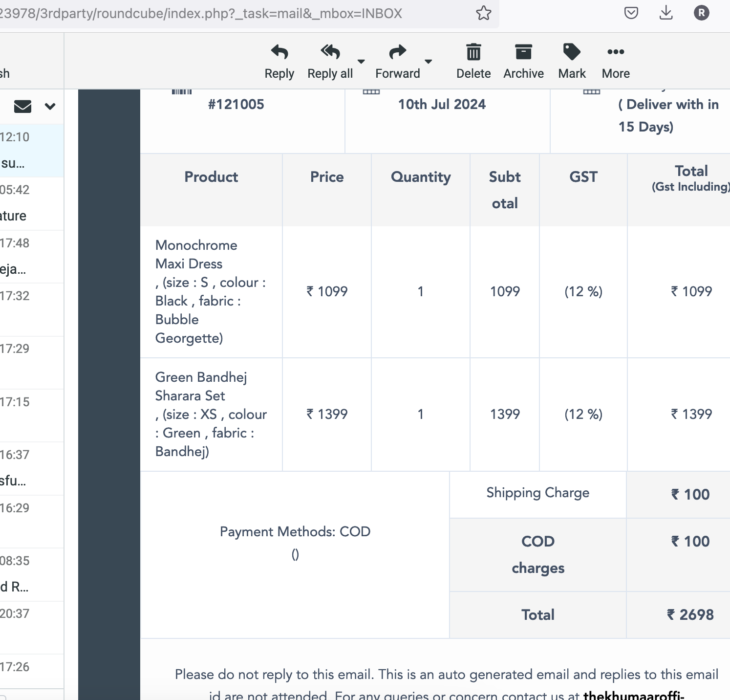Viewport: 730px width, 700px height.
Task: Click the Reply all icon
Action: click(x=330, y=52)
